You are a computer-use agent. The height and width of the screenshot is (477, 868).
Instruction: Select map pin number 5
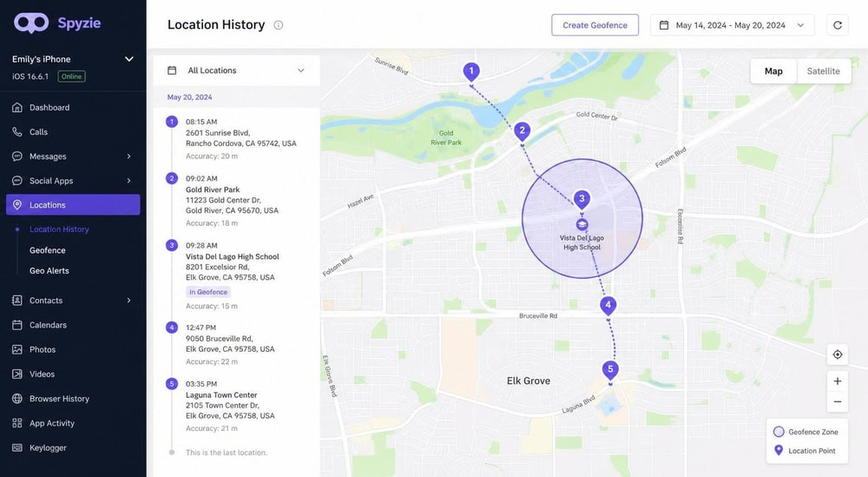coord(610,370)
